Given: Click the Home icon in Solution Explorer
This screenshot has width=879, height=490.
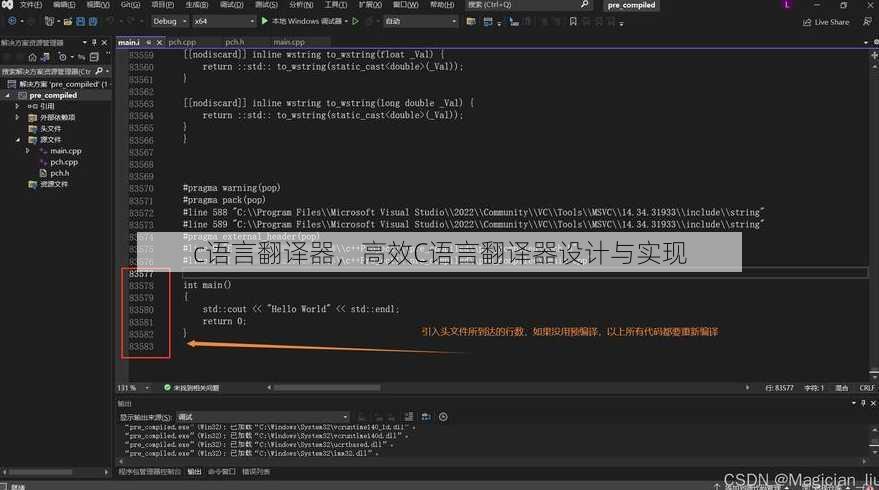Looking at the screenshot, I should click(x=33, y=57).
